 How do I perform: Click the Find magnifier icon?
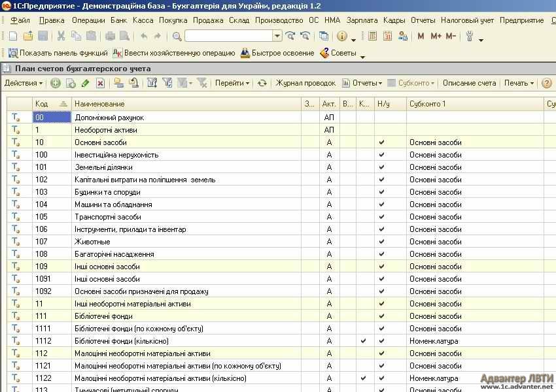177,36
